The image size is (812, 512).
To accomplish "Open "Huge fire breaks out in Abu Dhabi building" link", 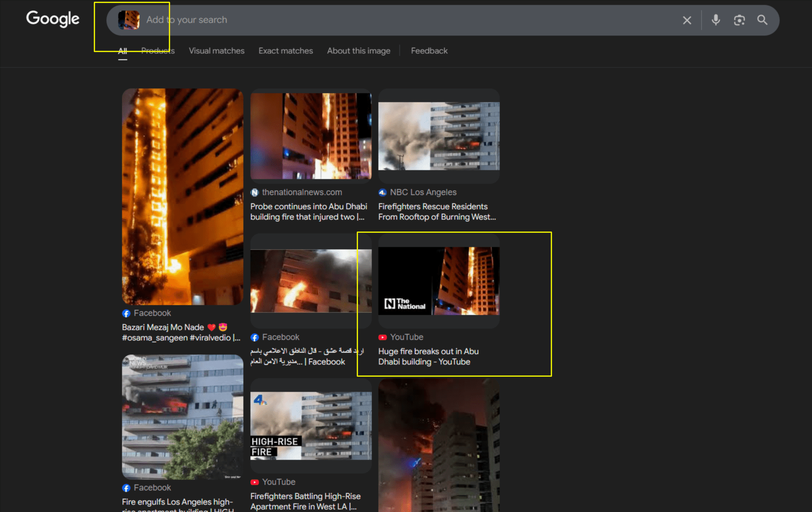I will pos(429,357).
